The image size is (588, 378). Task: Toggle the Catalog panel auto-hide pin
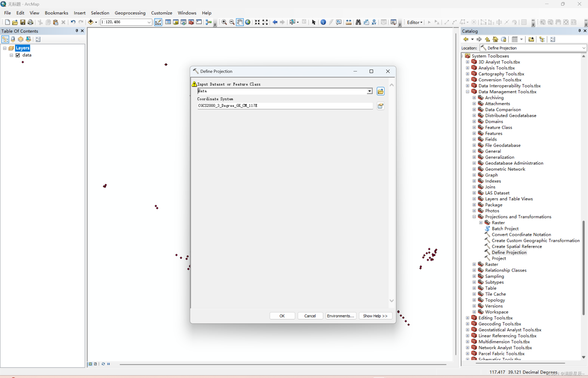(579, 31)
